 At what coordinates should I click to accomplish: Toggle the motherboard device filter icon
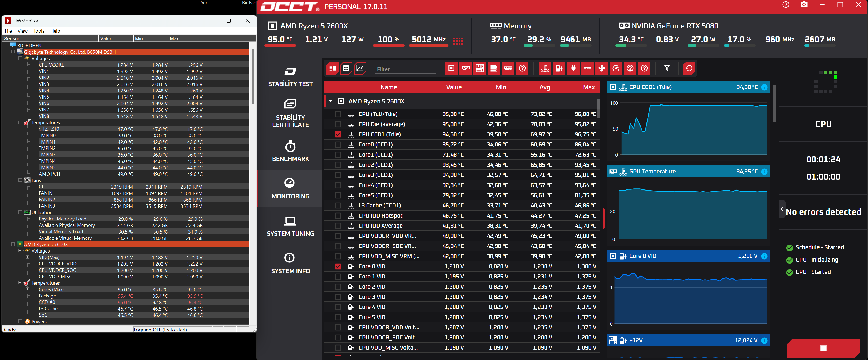(479, 68)
